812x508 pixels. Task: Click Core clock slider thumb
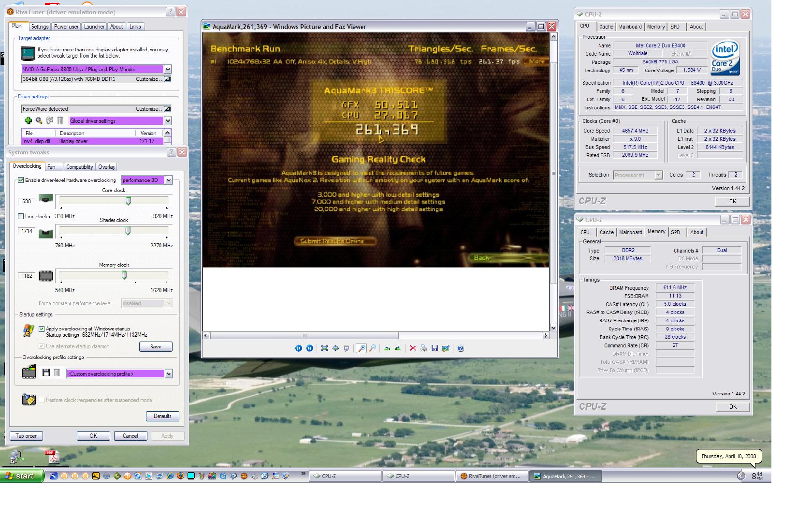pyautogui.click(x=128, y=200)
